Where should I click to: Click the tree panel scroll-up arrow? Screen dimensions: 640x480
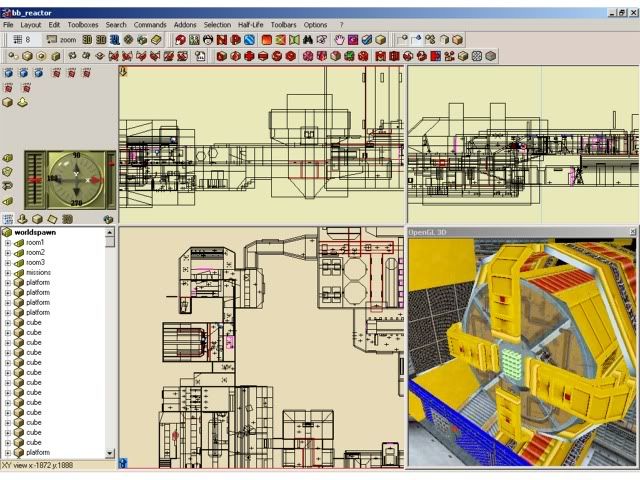click(x=109, y=232)
